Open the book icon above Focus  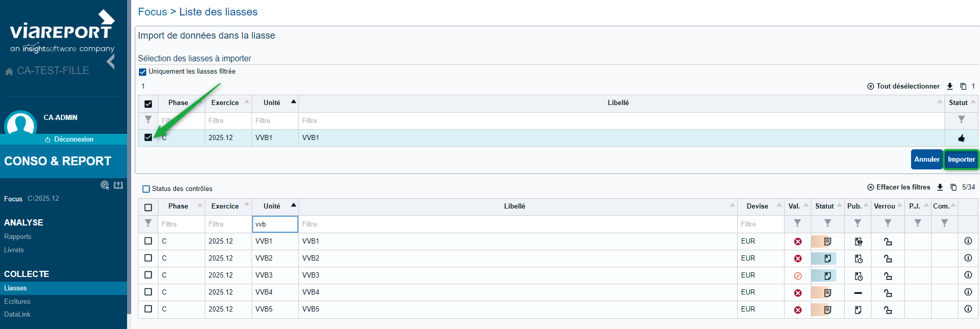tap(118, 185)
